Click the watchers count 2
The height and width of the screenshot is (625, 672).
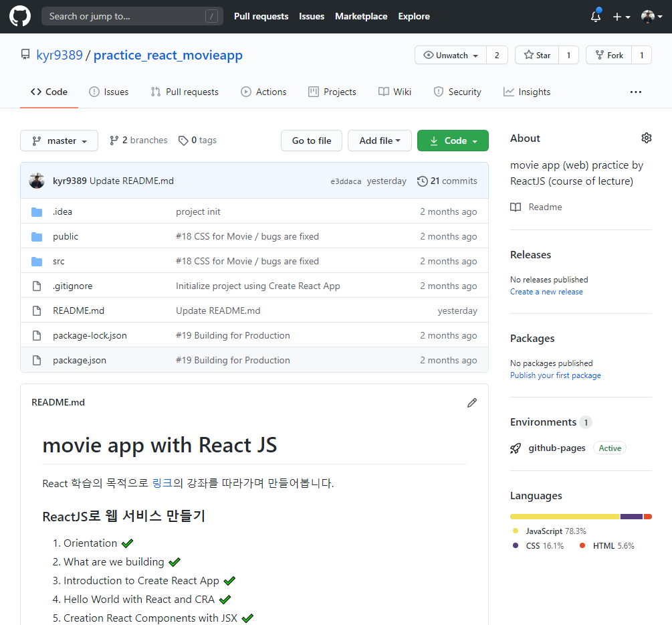click(x=497, y=55)
